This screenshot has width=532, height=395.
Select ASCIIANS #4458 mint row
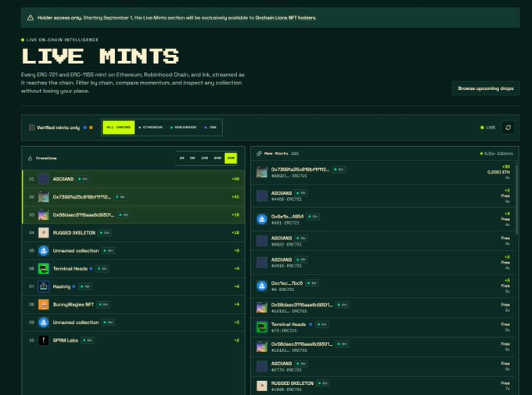(383, 196)
